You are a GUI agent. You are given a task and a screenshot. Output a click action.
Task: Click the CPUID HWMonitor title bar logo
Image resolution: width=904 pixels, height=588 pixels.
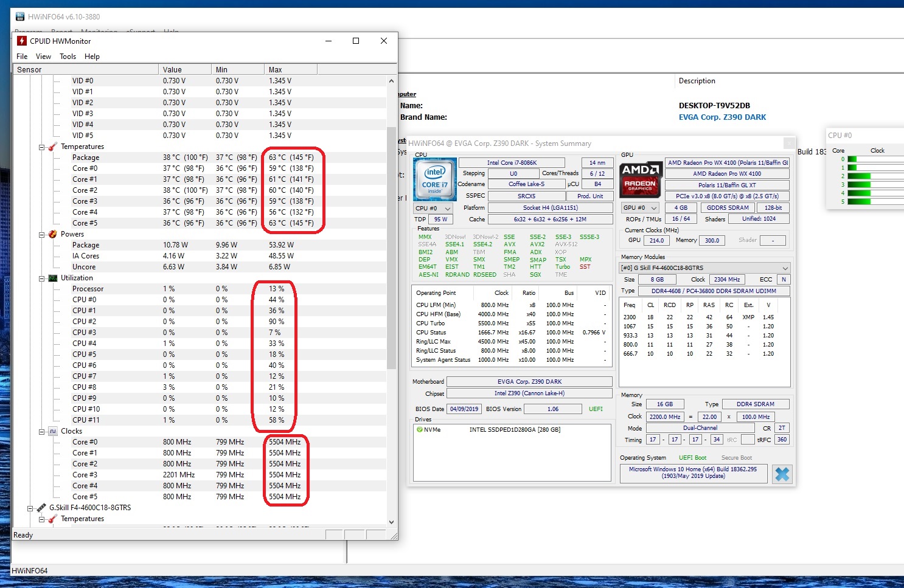[22, 41]
